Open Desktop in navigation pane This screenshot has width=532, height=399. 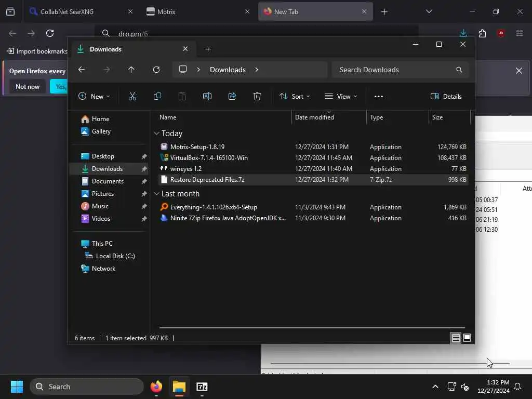(103, 156)
